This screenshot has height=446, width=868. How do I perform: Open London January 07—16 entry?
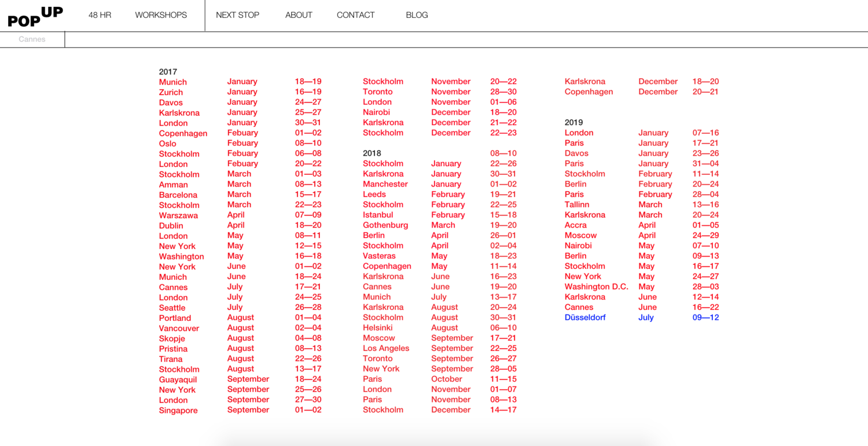pyautogui.click(x=642, y=133)
